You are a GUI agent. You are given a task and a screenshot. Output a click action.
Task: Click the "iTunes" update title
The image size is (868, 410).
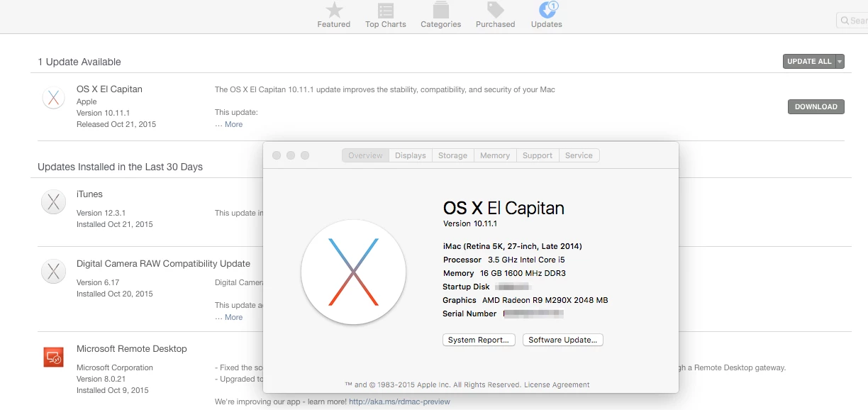[89, 194]
